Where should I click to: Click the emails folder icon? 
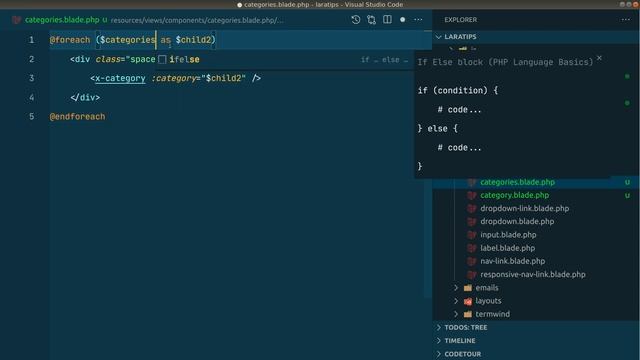pyautogui.click(x=468, y=288)
